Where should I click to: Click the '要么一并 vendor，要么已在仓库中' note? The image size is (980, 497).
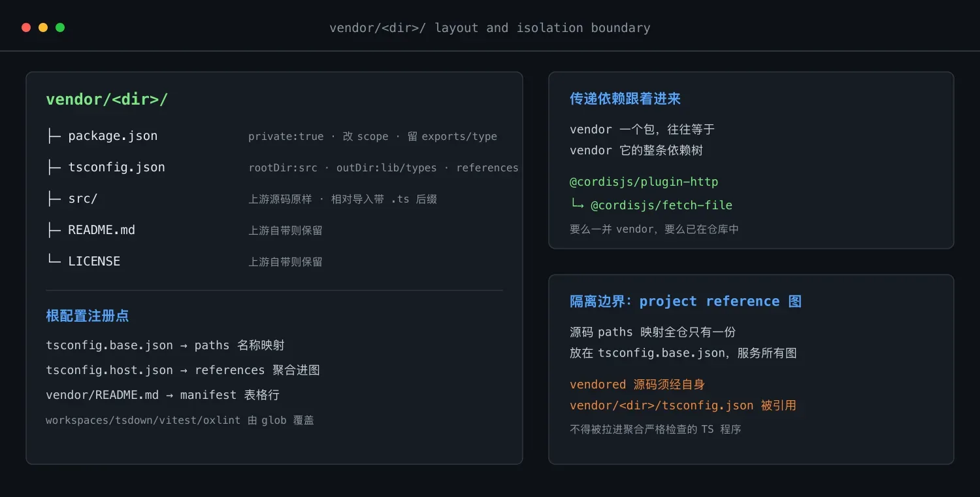click(x=654, y=230)
